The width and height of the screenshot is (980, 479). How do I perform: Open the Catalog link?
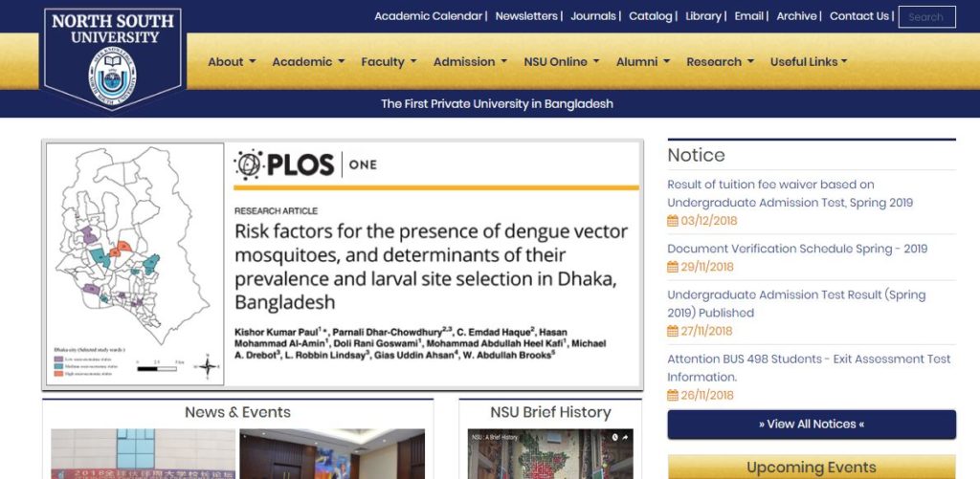pyautogui.click(x=650, y=16)
